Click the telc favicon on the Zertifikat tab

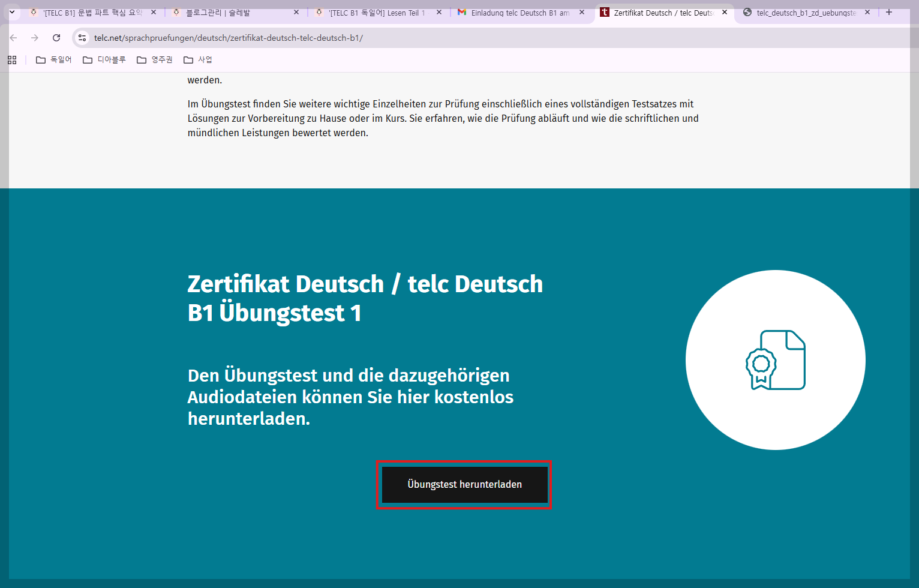[x=605, y=13]
